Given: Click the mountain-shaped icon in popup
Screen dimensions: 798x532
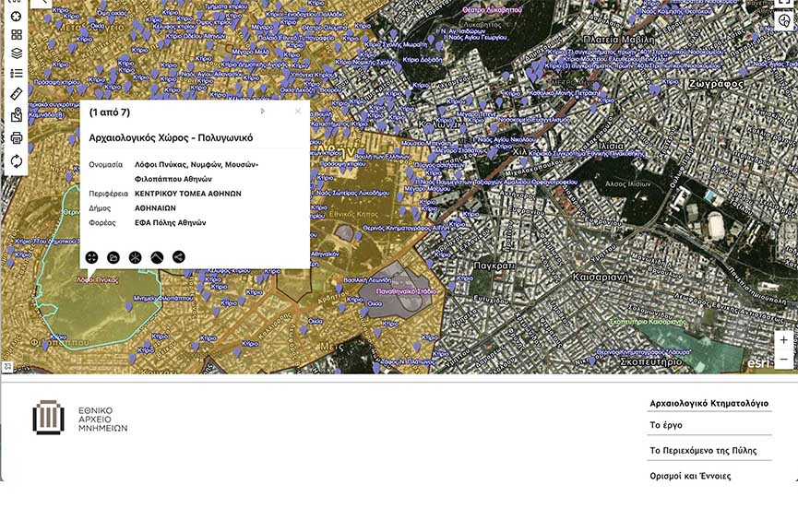Looking at the screenshot, I should [x=157, y=257].
